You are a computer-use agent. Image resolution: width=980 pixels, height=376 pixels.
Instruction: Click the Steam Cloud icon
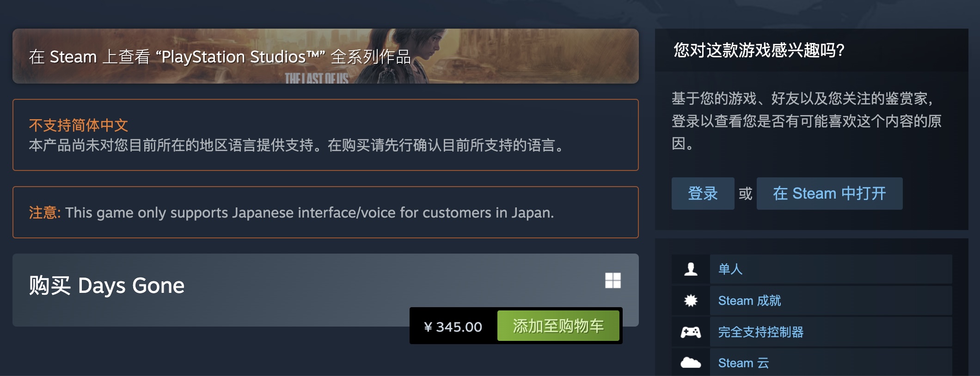coord(691,363)
